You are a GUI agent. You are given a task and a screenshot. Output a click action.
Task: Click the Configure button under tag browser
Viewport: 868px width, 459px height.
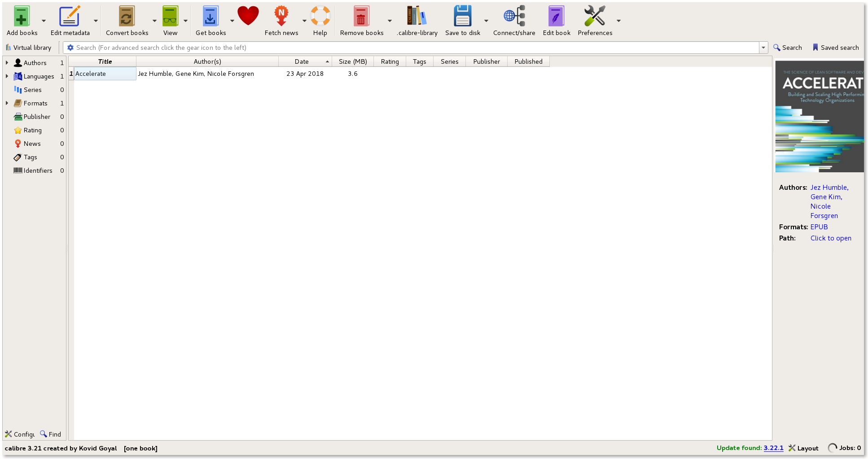(x=20, y=434)
